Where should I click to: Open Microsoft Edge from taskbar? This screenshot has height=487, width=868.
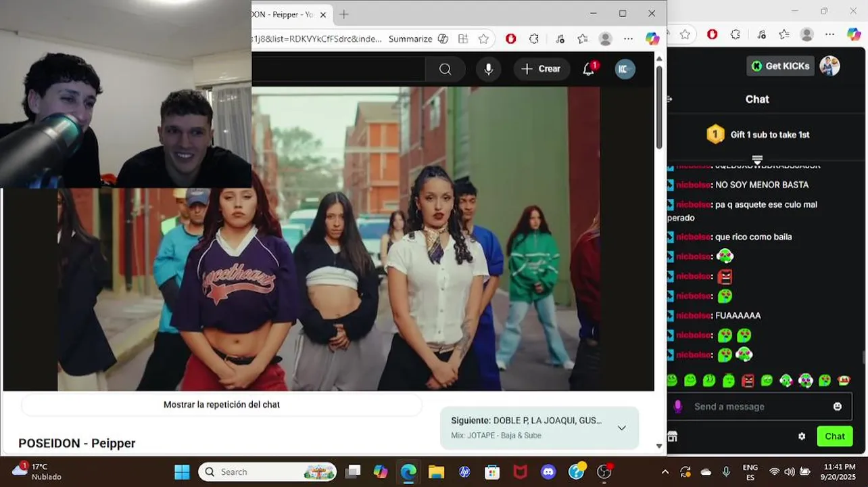[x=408, y=472]
